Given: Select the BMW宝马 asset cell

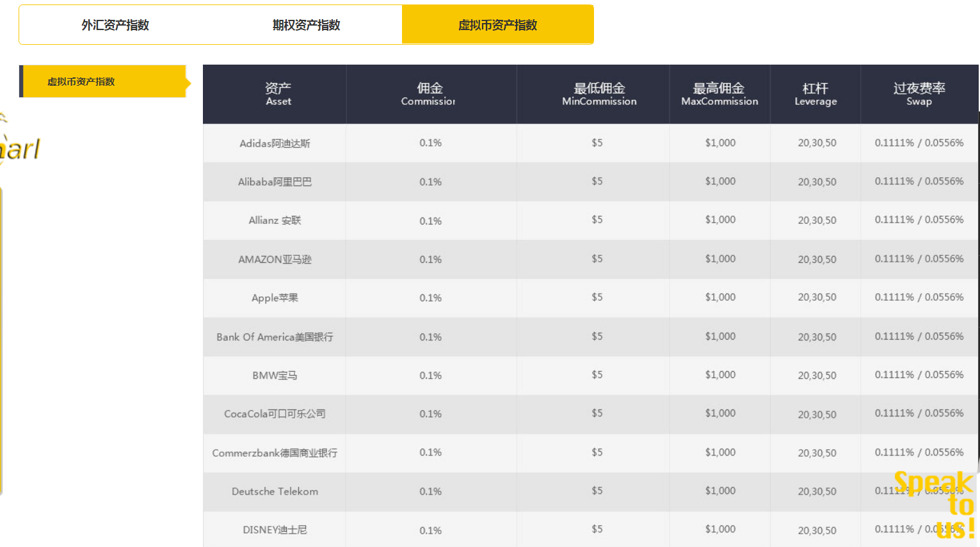Looking at the screenshot, I should pyautogui.click(x=275, y=375).
